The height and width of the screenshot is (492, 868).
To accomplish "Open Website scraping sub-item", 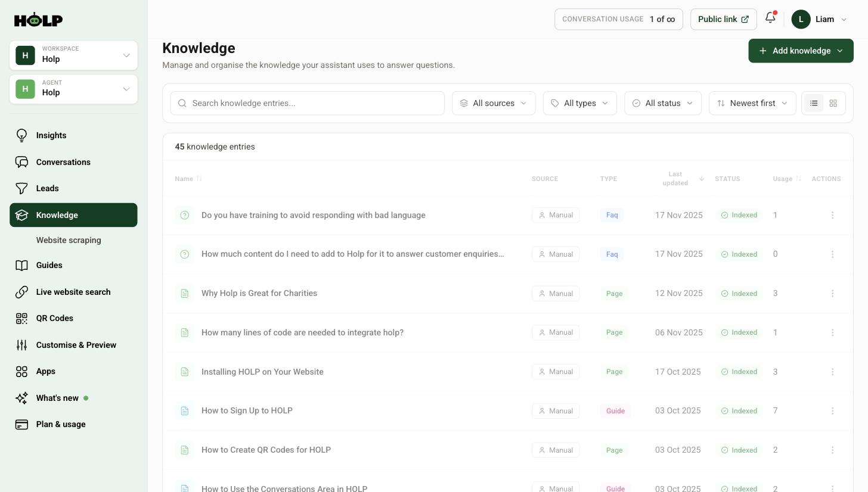I will pyautogui.click(x=69, y=240).
